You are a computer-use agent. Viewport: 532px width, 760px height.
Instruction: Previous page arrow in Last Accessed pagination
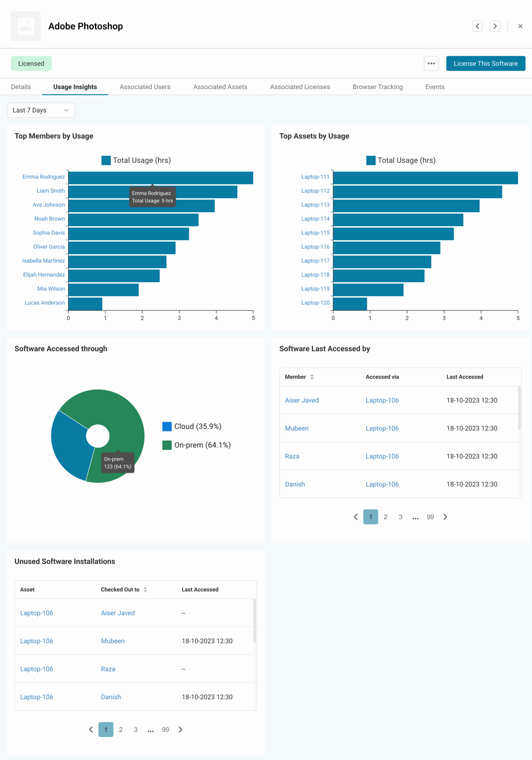356,517
